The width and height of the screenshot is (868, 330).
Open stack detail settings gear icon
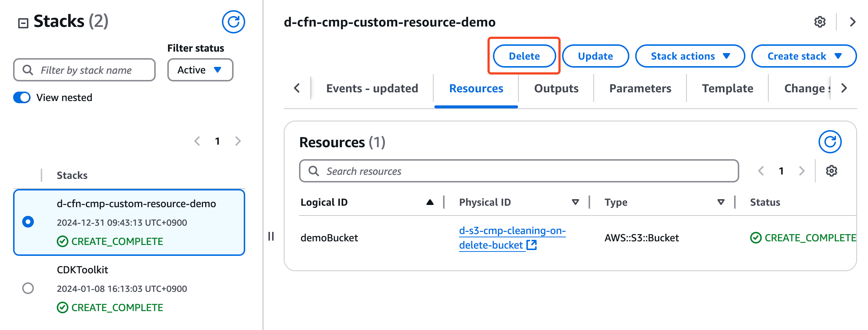tap(820, 22)
